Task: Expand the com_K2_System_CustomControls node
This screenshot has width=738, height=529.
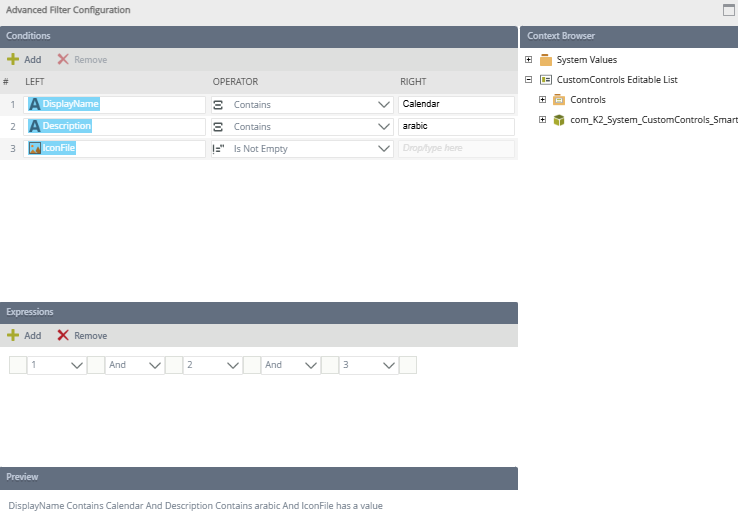Action: [x=542, y=120]
